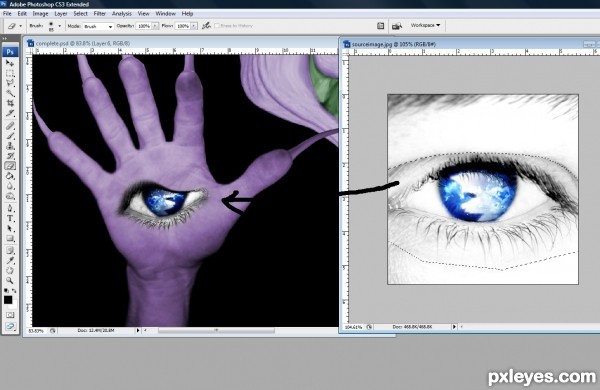Screen dimensions: 600x390
Task: Click horizontal scrollbar of complete.psd window
Action: (x=216, y=330)
